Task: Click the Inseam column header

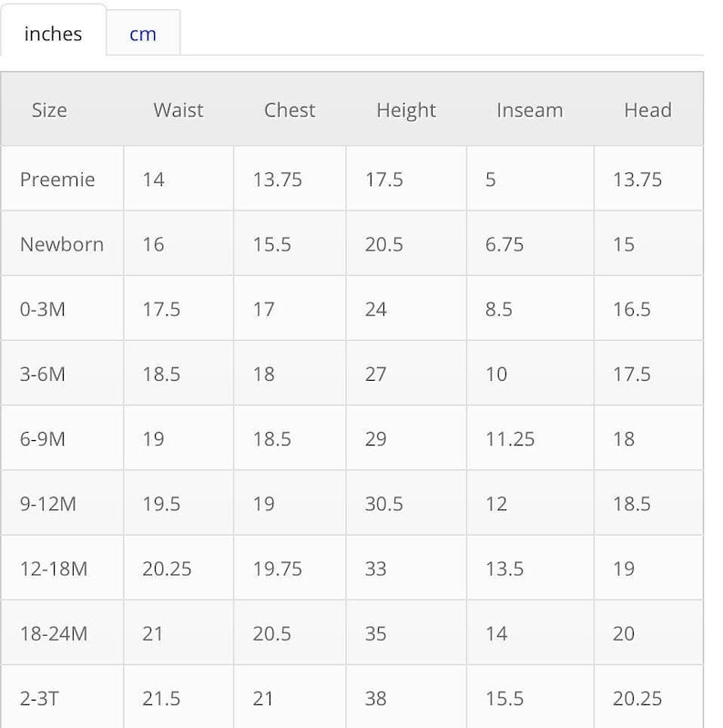Action: 530,110
